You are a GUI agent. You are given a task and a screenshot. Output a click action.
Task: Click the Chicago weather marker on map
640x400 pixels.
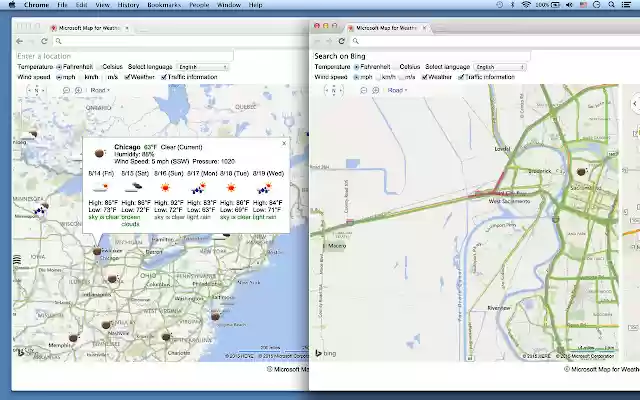pos(97,251)
